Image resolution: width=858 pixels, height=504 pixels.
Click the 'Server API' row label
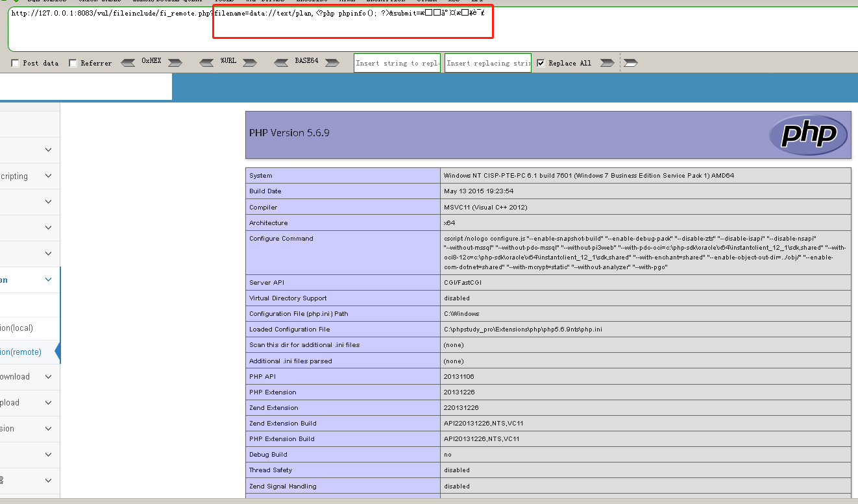pyautogui.click(x=266, y=283)
